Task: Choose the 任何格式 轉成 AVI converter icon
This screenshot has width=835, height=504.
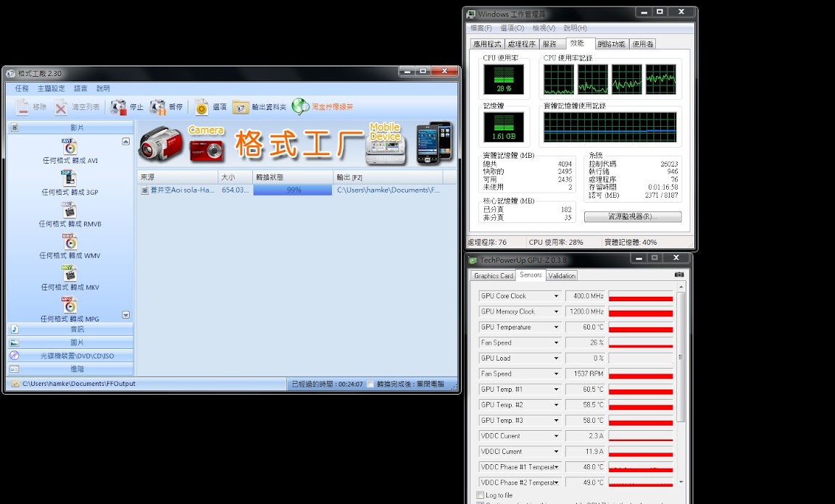Action: click(70, 146)
